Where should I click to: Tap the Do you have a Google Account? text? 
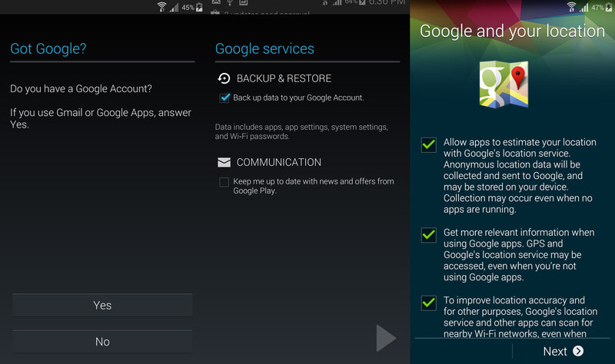(81, 89)
